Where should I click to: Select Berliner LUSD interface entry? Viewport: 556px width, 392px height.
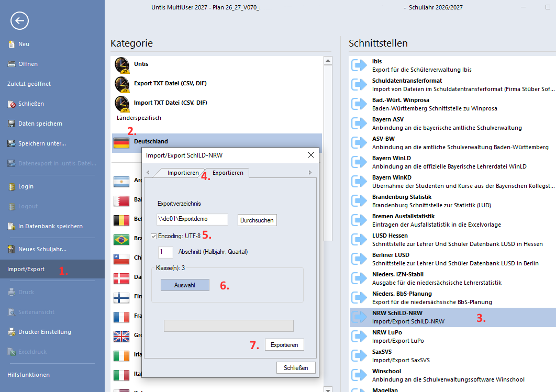(453, 259)
